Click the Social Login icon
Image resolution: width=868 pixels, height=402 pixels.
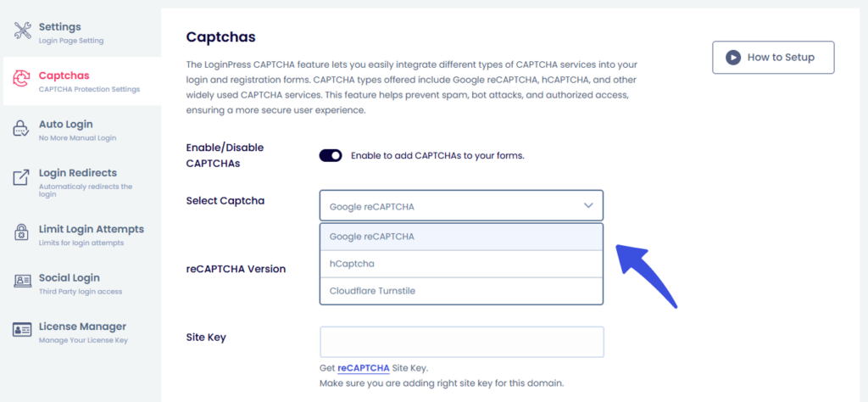point(23,282)
